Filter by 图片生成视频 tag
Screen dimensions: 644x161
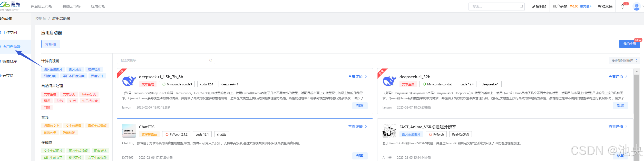click(78, 151)
